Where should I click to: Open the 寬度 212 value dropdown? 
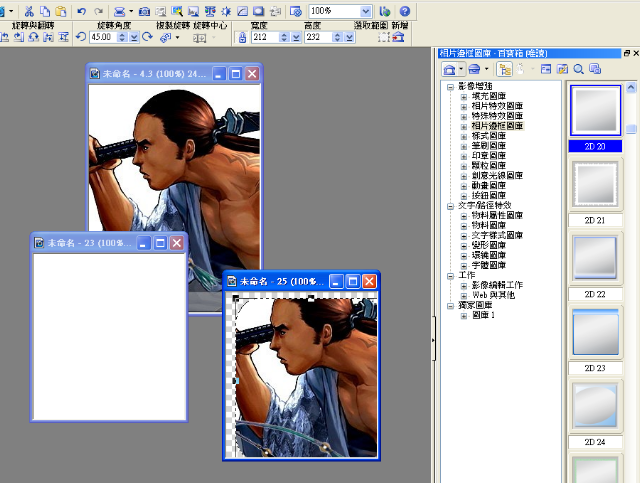pyautogui.click(x=296, y=38)
